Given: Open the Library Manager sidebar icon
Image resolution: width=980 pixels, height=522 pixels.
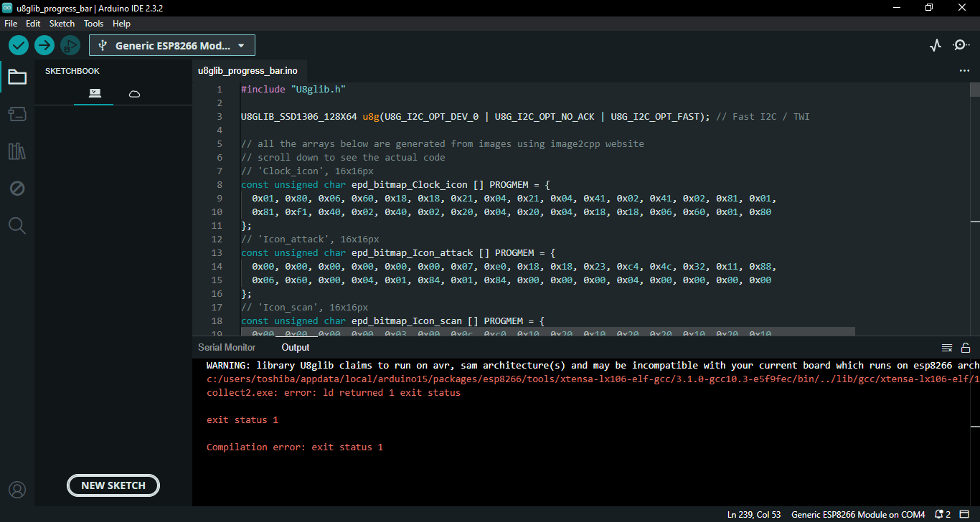Looking at the screenshot, I should (17, 151).
